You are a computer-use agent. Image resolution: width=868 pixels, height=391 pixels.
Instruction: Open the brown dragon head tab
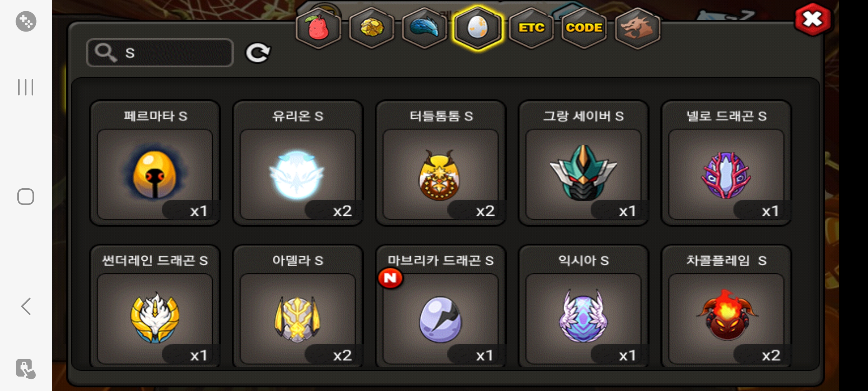coord(637,28)
